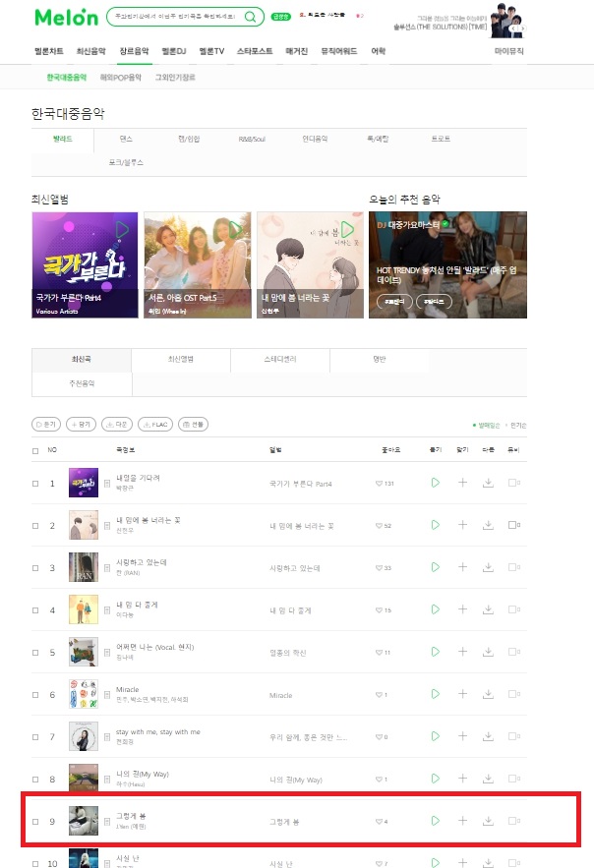Image resolution: width=594 pixels, height=868 pixels.
Task: Add track 3 to playlist with plus icon
Action: click(462, 567)
